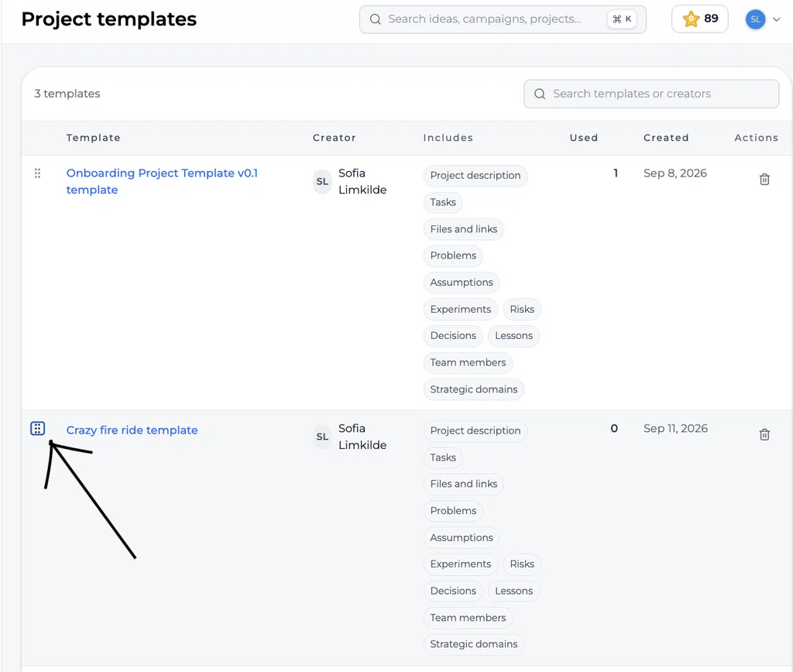The image size is (793, 672).
Task: Focus the Search templates or creators field
Action: [651, 94]
